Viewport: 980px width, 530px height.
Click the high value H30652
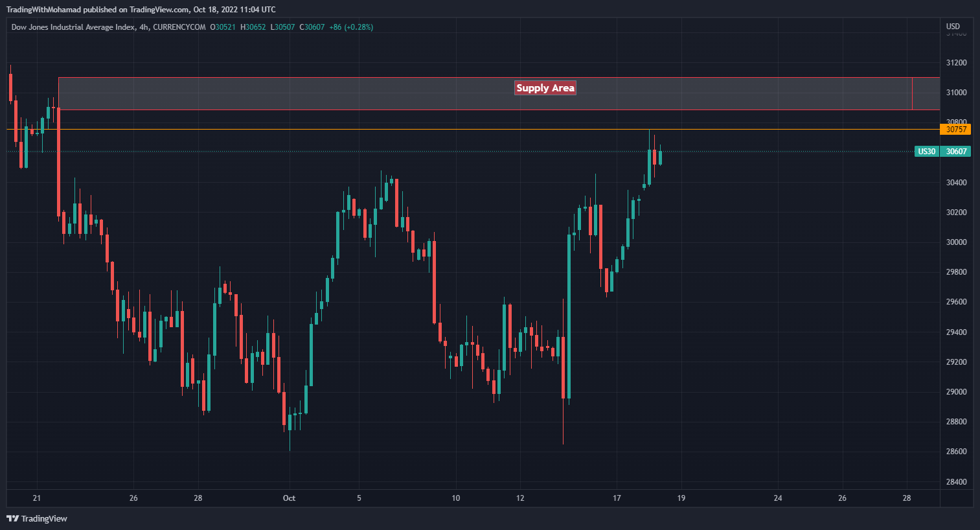coord(253,27)
